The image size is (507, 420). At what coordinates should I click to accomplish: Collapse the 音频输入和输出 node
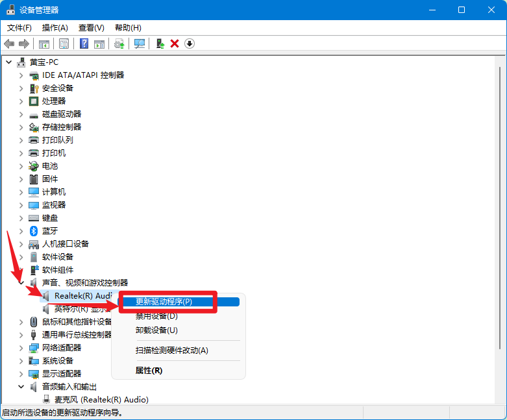click(x=21, y=387)
